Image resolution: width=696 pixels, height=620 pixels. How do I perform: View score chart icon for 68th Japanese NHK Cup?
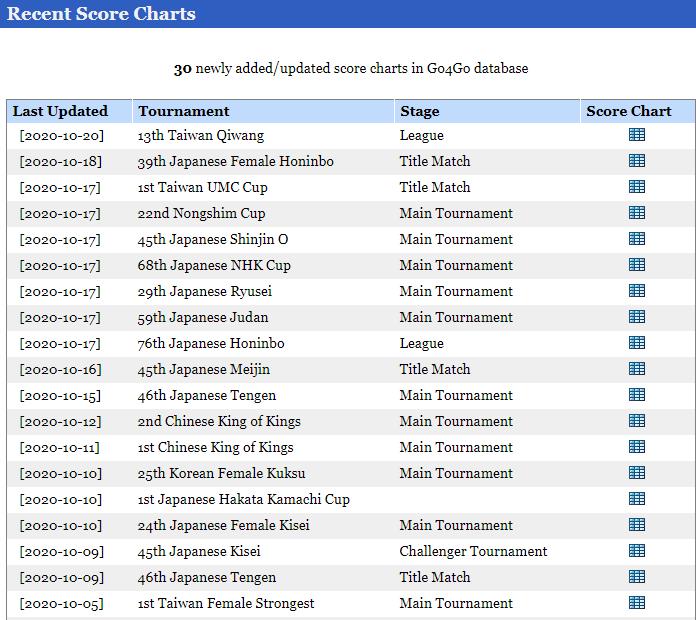637,265
